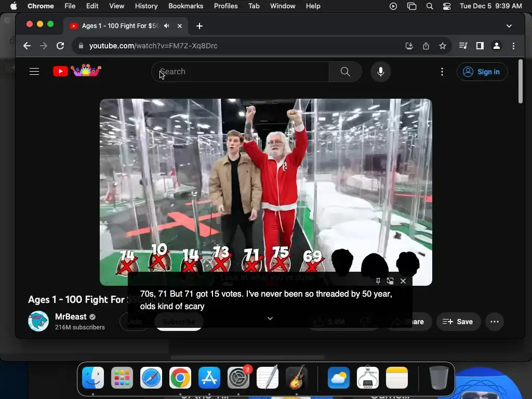Open TextEdit from the Dock
532x399 pixels.
[x=268, y=378]
